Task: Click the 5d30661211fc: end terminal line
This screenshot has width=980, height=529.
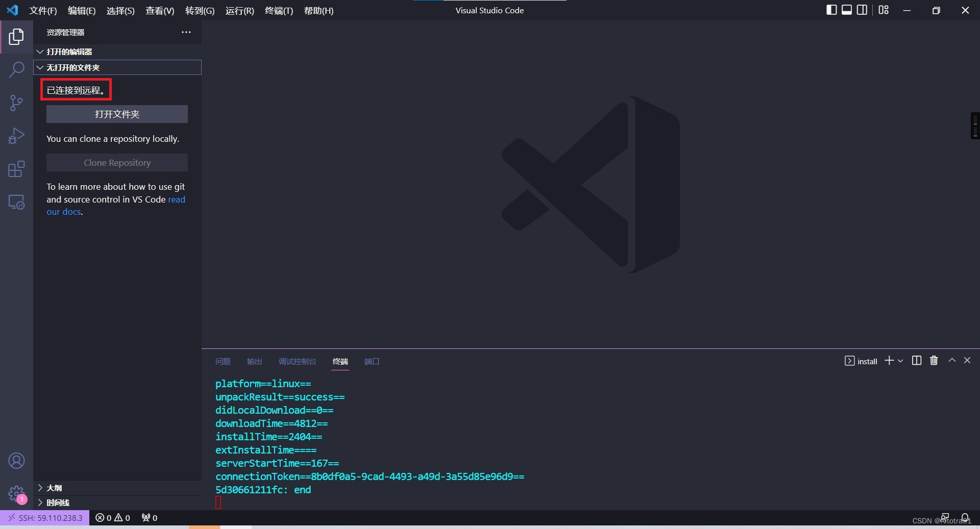Action: [x=263, y=490]
